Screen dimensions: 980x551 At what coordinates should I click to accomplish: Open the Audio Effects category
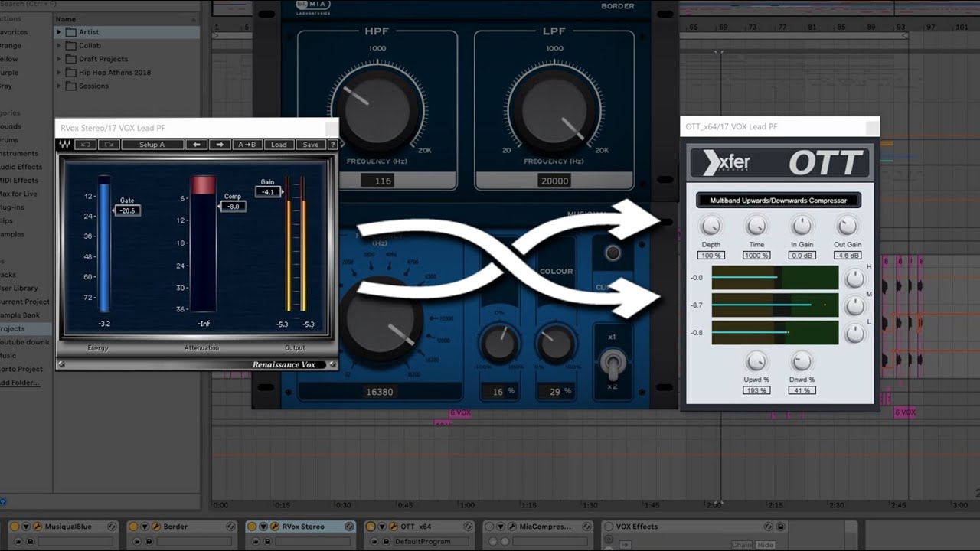(x=21, y=167)
